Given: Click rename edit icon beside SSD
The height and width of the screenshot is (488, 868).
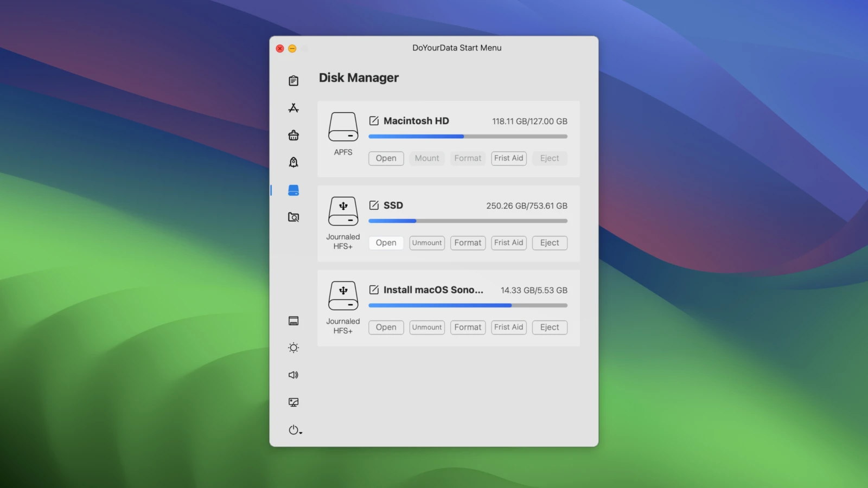Looking at the screenshot, I should point(374,206).
